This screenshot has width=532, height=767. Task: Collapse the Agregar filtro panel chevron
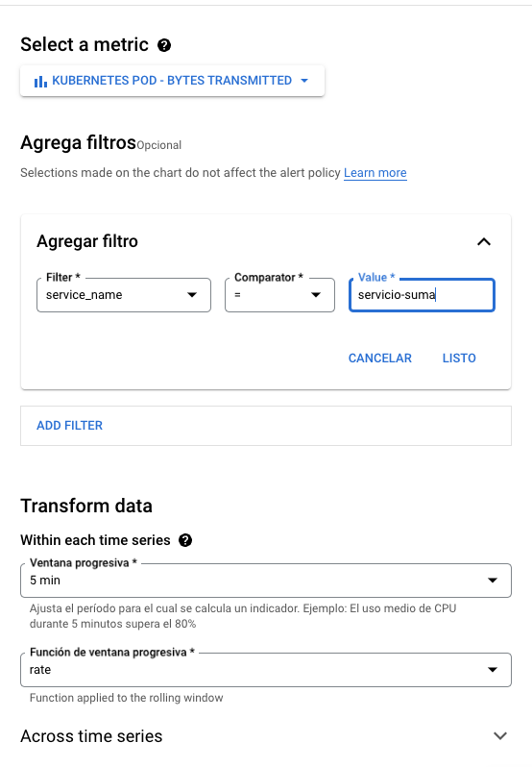(x=484, y=241)
